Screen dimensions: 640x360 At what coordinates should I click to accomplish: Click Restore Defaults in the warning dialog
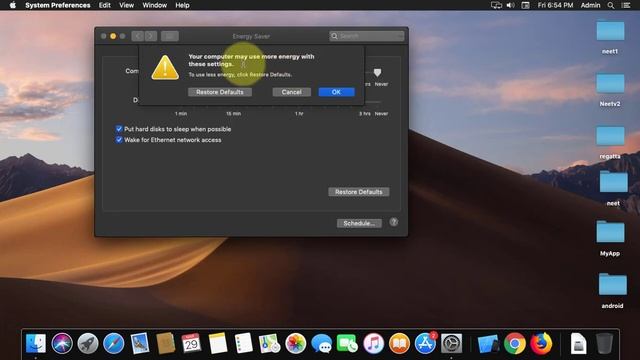tap(220, 92)
